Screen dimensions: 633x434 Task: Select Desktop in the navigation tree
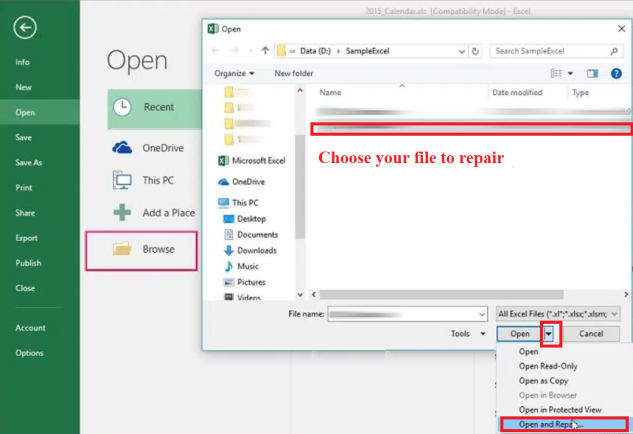click(x=245, y=219)
